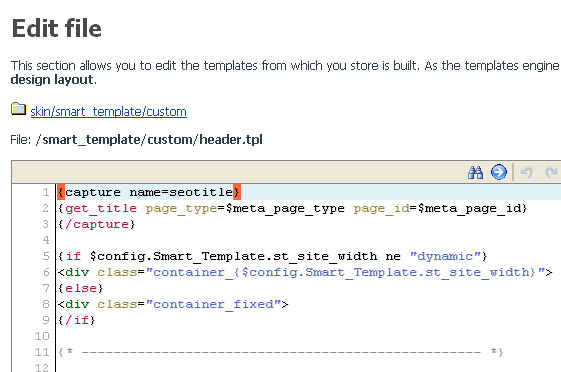The image size is (561, 372).
Task: Click the blue go-to-line arrow icon
Action: pos(499,172)
